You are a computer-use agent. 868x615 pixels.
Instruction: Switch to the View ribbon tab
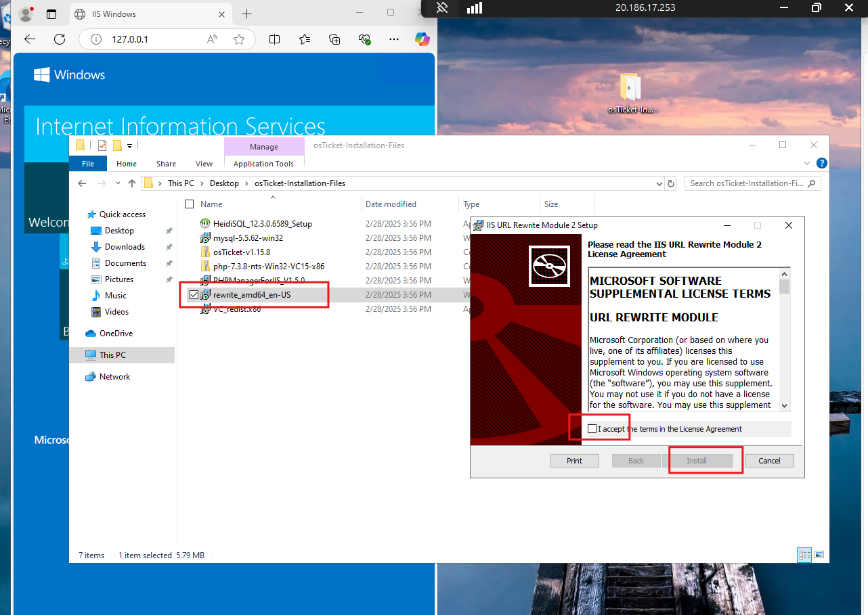click(x=204, y=163)
